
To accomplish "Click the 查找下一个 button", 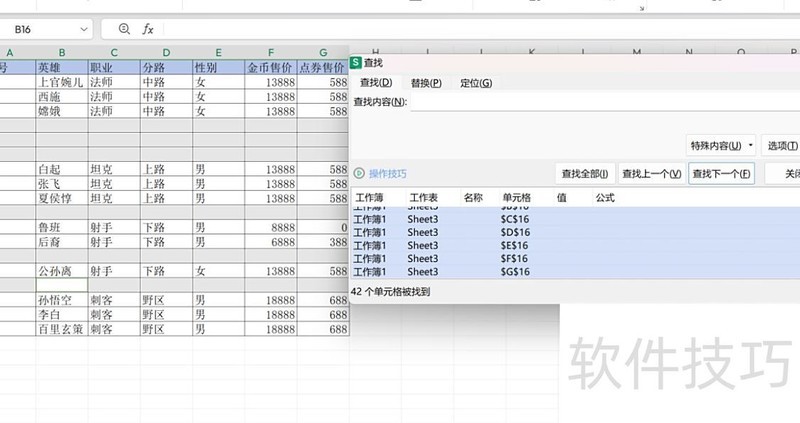I will pos(721,174).
